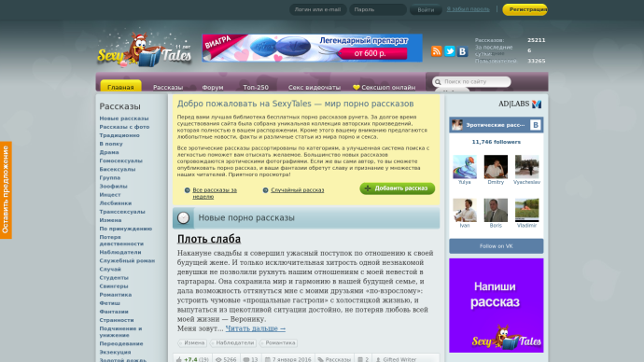Focus the login or e-mail field

[317, 9]
